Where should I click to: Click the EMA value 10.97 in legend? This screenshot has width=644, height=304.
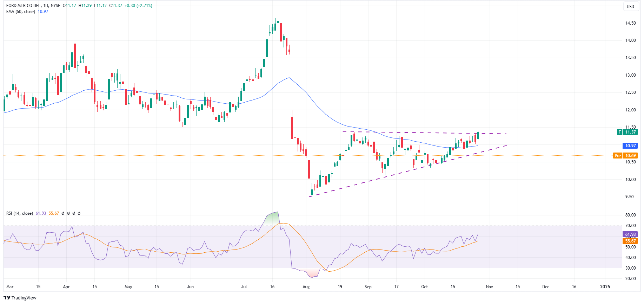point(43,12)
